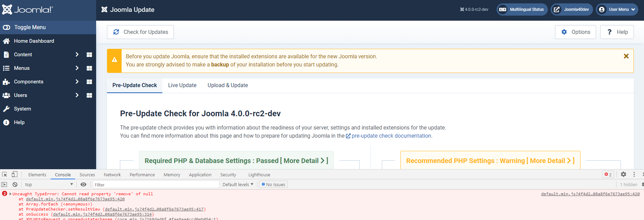
Task: Expand the Uncaught TypeError message triangle
Action: click(x=10, y=194)
